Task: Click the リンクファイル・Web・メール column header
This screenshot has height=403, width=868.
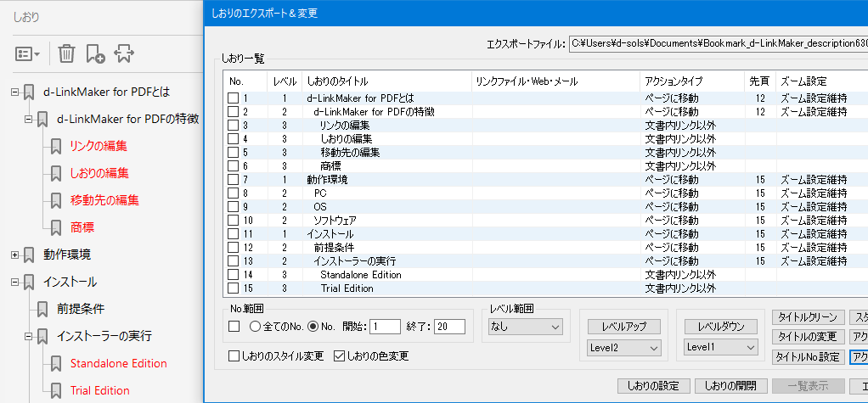Action: [555, 81]
